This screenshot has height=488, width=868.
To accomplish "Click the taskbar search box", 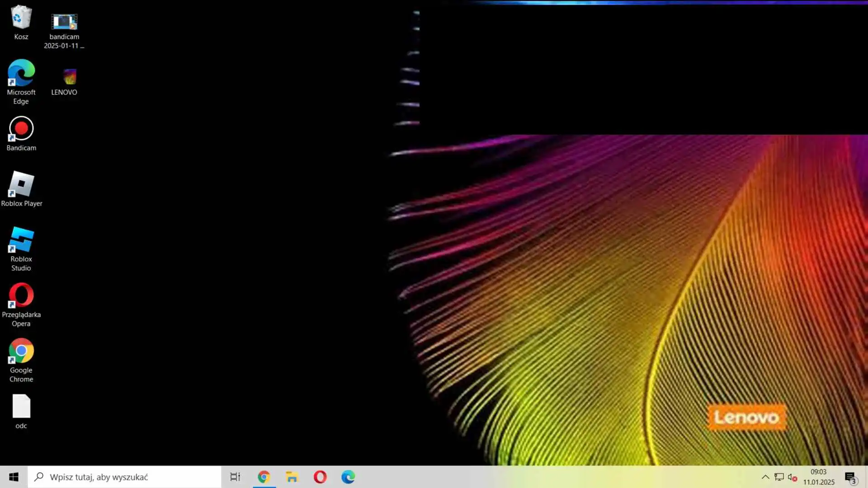I will click(124, 477).
